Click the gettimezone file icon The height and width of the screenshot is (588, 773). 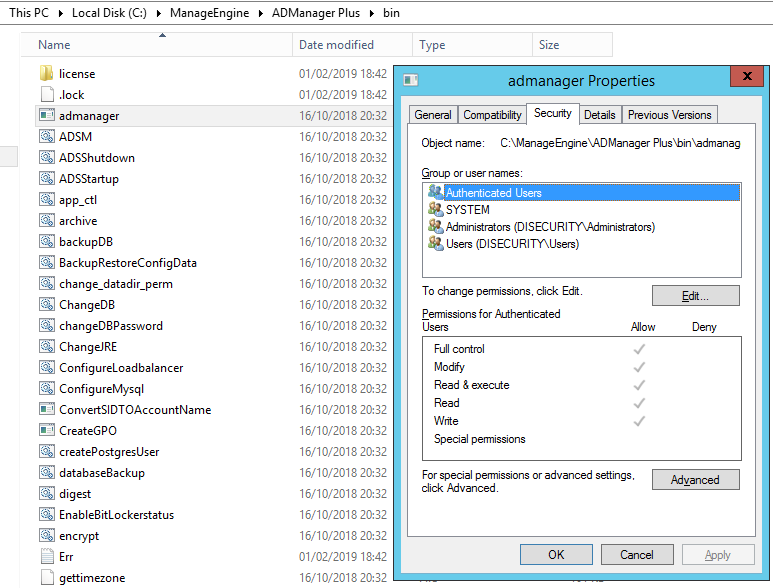(x=47, y=577)
